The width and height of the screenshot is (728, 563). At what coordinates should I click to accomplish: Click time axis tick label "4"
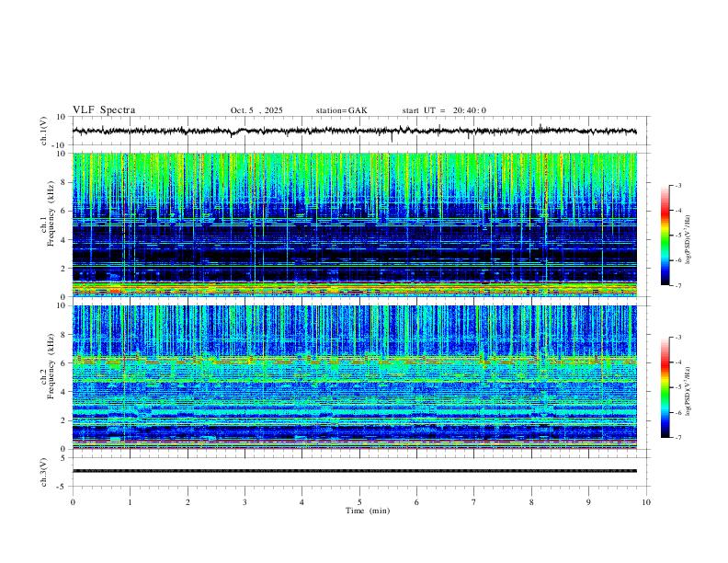(301, 502)
